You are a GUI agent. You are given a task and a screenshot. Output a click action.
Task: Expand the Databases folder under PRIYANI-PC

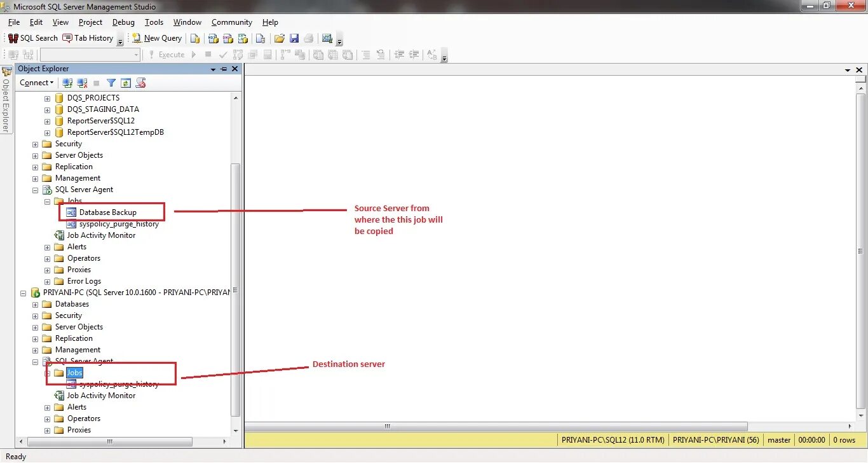coord(35,305)
